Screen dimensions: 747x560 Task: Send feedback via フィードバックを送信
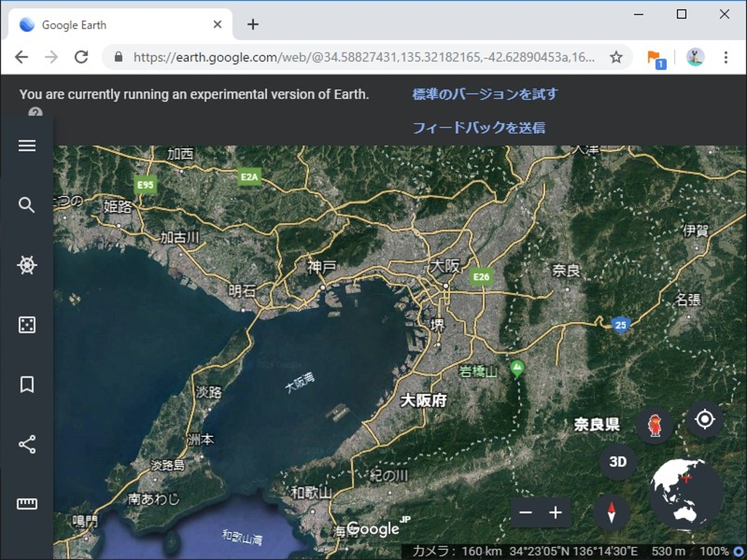point(479,128)
